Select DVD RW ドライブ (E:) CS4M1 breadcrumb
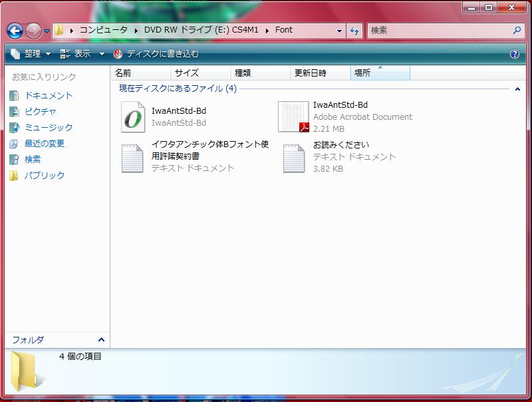This screenshot has height=402, width=532. click(x=201, y=30)
